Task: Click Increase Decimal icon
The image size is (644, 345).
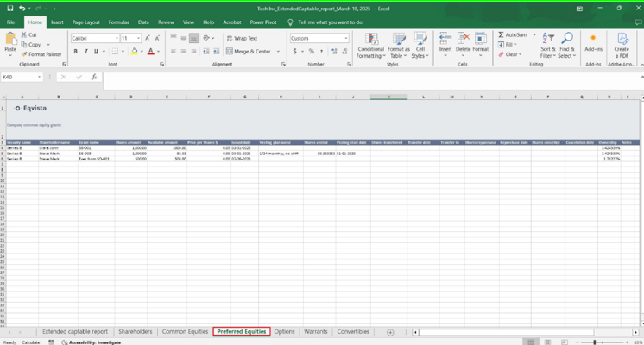Action: 334,51
